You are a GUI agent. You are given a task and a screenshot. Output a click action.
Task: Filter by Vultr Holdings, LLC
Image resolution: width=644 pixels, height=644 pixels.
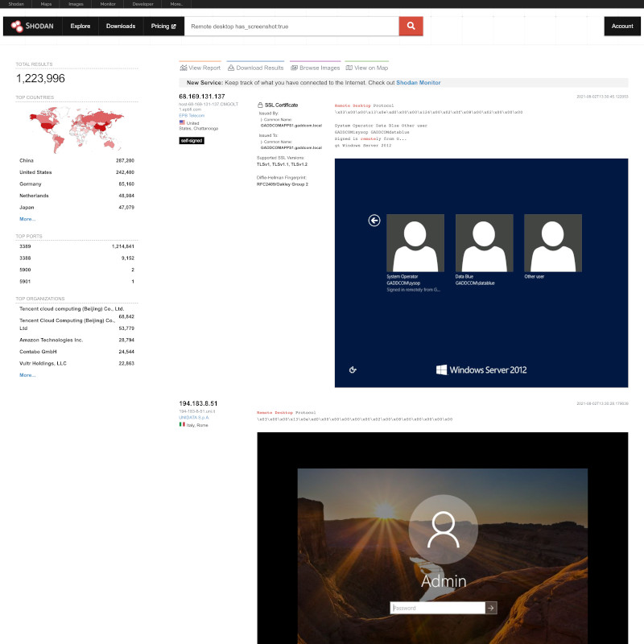click(76, 364)
